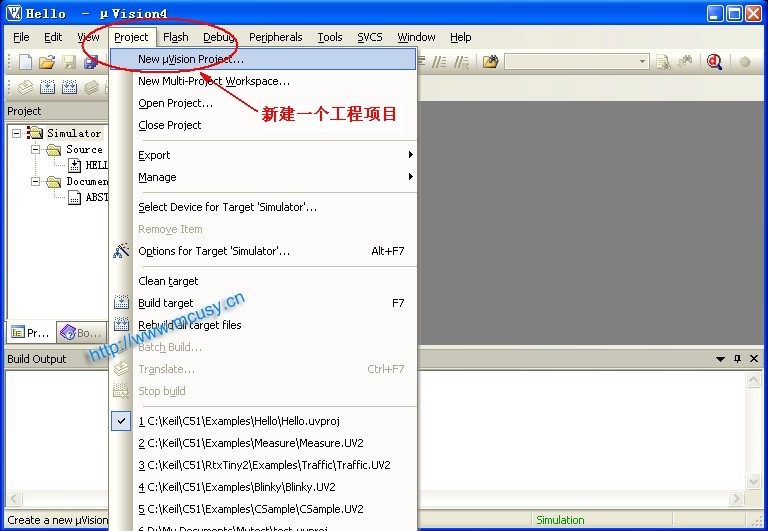Click the Save All toolbar icon
The image size is (768, 531).
pyautogui.click(x=91, y=62)
